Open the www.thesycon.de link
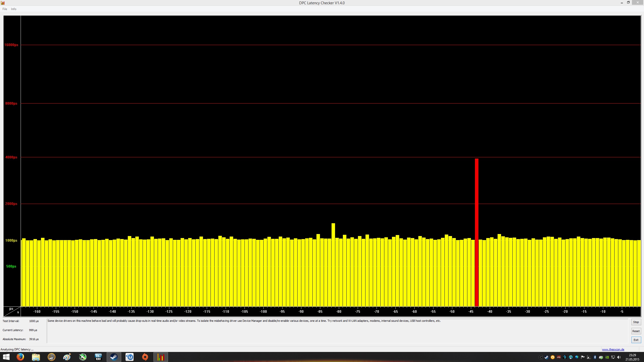644x362 pixels. pyautogui.click(x=613, y=349)
